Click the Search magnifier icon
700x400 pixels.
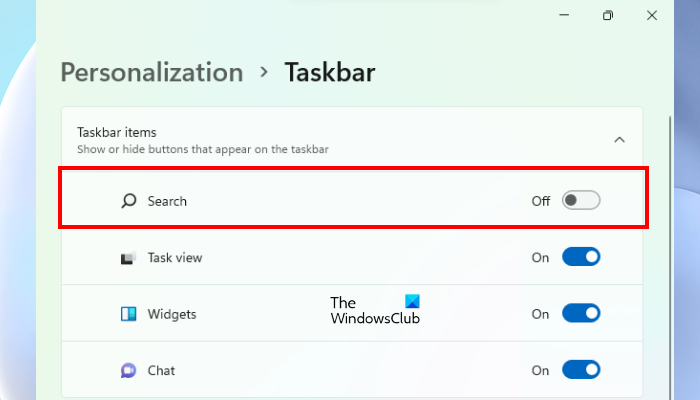(128, 201)
